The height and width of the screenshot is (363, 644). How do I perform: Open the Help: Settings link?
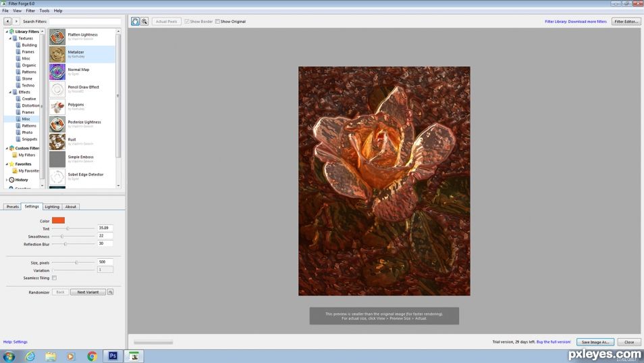[x=16, y=341]
